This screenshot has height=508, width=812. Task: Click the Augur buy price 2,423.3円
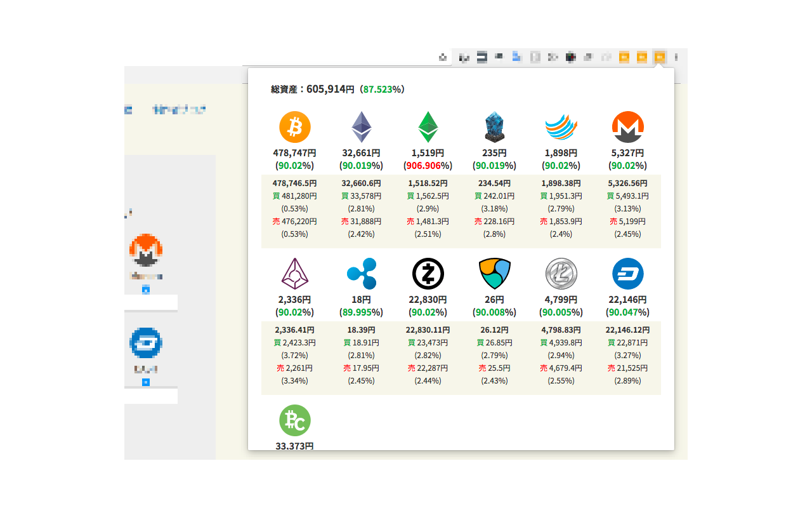pyautogui.click(x=299, y=343)
